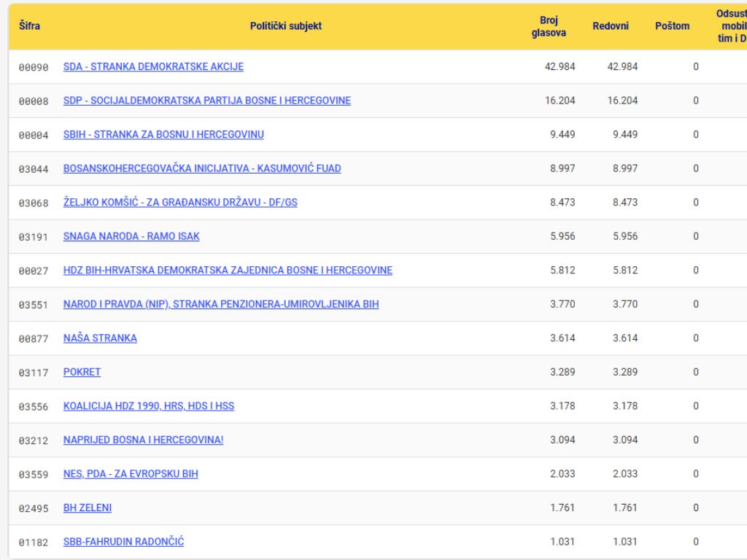747x560 pixels.
Task: Open SBB-Fahrudin Radončić link
Action: pyautogui.click(x=123, y=542)
